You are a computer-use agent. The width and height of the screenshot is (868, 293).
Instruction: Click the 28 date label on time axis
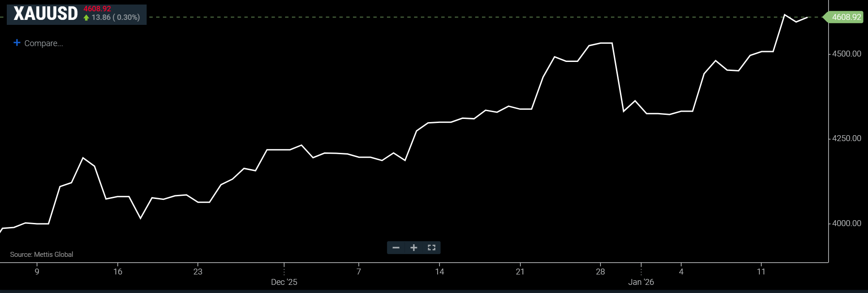[x=600, y=272]
